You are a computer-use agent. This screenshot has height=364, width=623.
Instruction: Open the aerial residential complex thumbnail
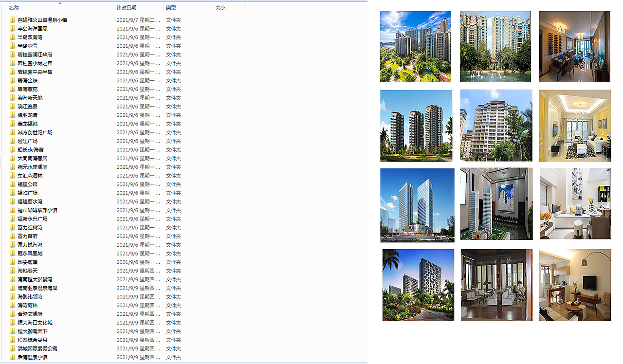416,47
